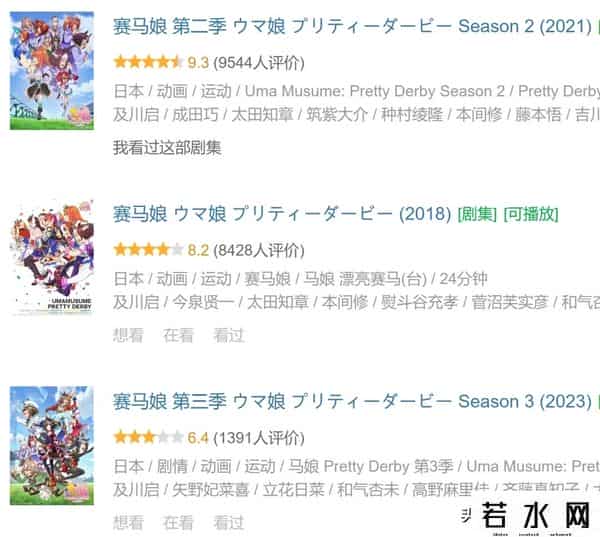The height and width of the screenshot is (537, 600).
Task: Mark the 2018 series as 想看
Action: point(128,335)
